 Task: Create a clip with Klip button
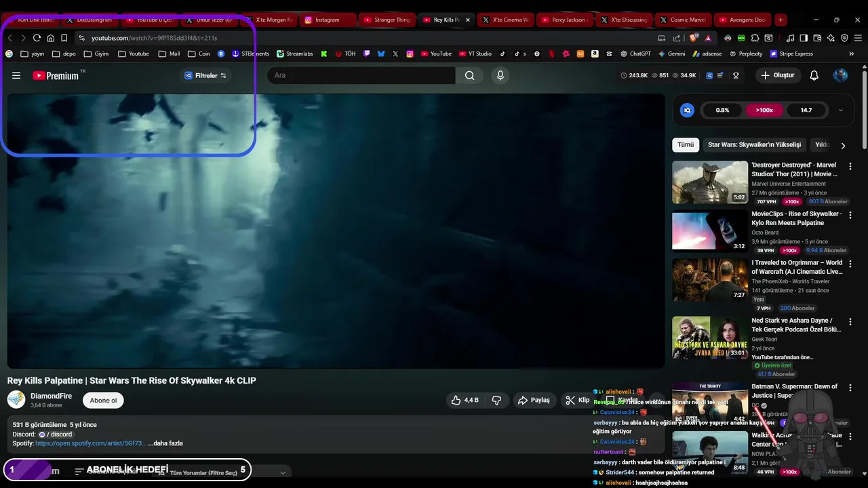tap(578, 400)
